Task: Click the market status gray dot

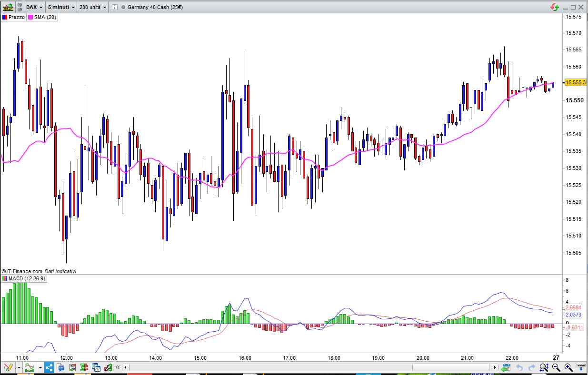Action: pos(123,8)
